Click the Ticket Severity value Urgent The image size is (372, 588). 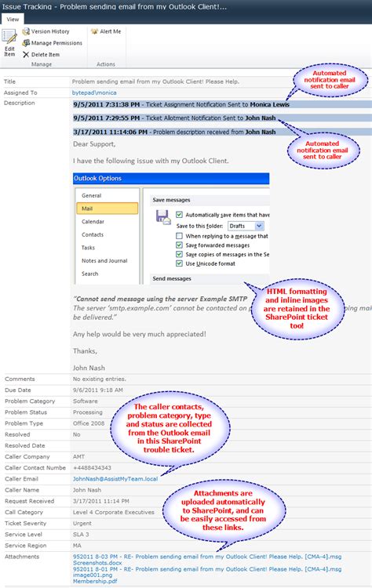pyautogui.click(x=82, y=523)
